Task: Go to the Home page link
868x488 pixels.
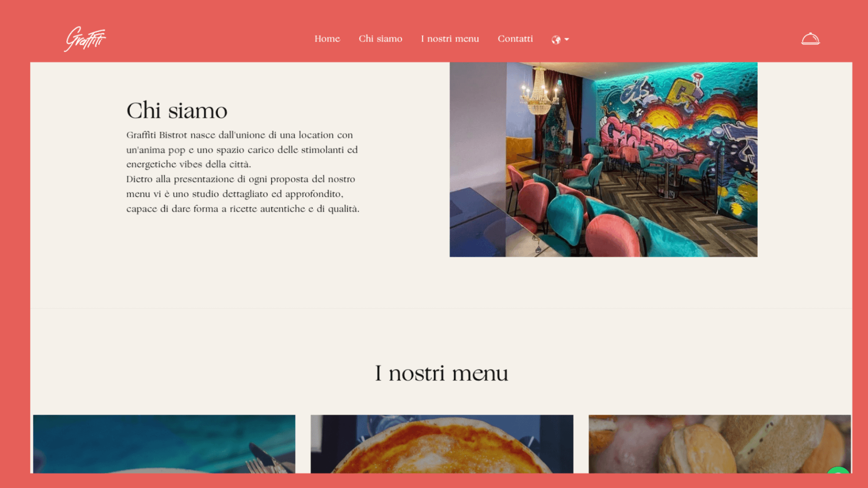Action: click(327, 39)
